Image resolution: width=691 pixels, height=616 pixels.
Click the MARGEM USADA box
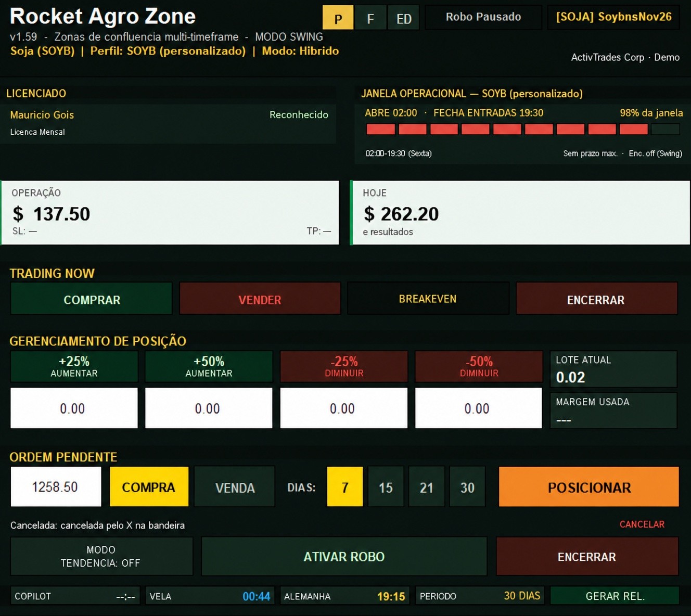pos(613,410)
